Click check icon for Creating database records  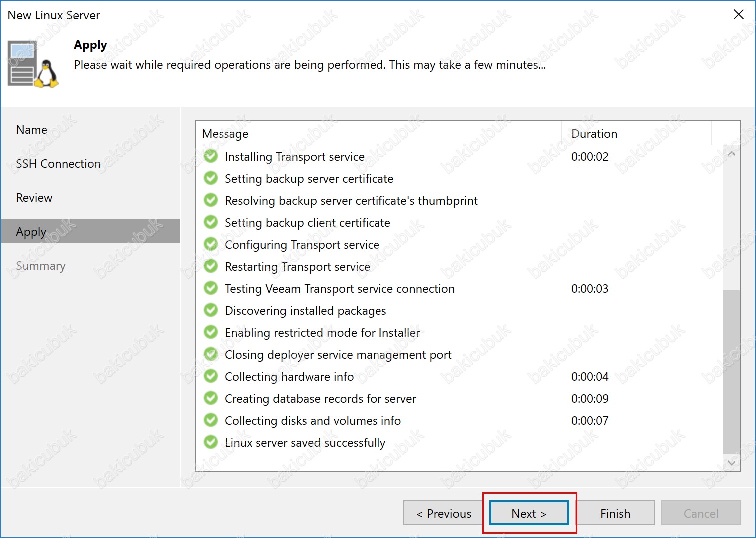[x=211, y=398]
